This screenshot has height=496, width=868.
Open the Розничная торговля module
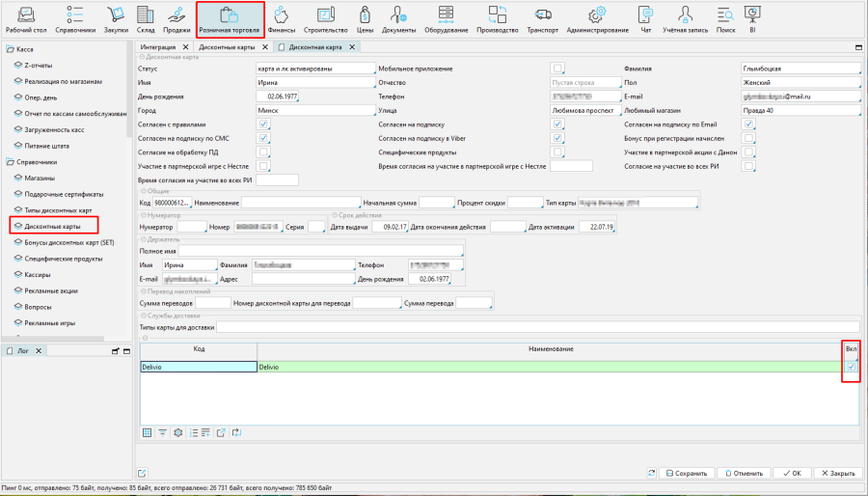pyautogui.click(x=229, y=19)
